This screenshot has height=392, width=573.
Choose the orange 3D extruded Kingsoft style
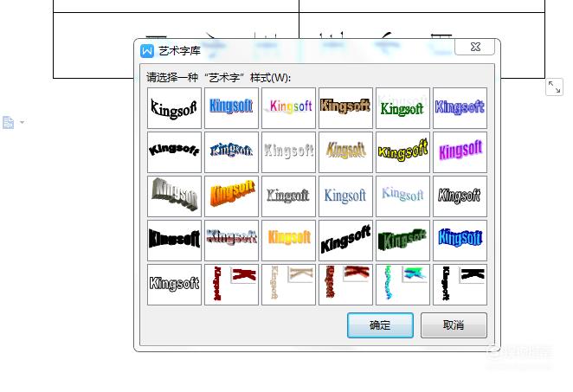(x=231, y=196)
